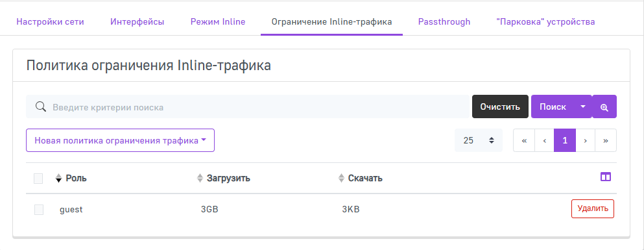Image resolution: width=644 pixels, height=250 pixels.
Task: Click the advanced search magnifier icon
Action: pos(604,107)
